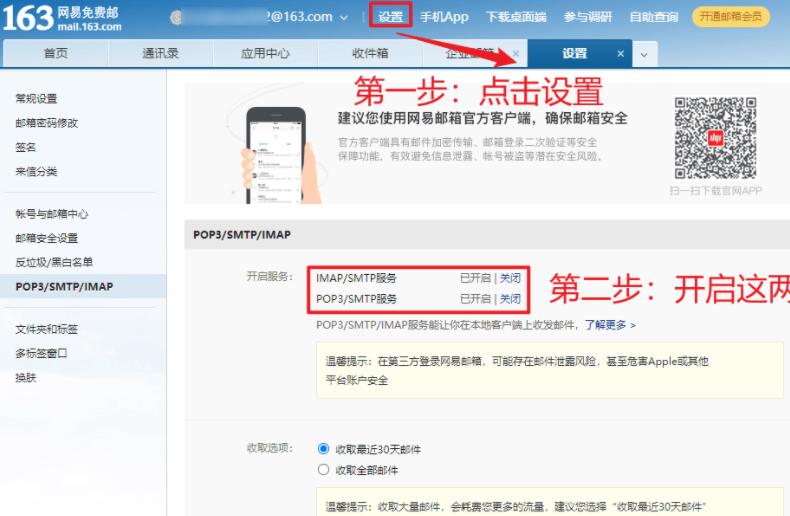Click the 建议您使用网易邮箱官方客户端 headline
790x516 pixels.
coord(483,118)
